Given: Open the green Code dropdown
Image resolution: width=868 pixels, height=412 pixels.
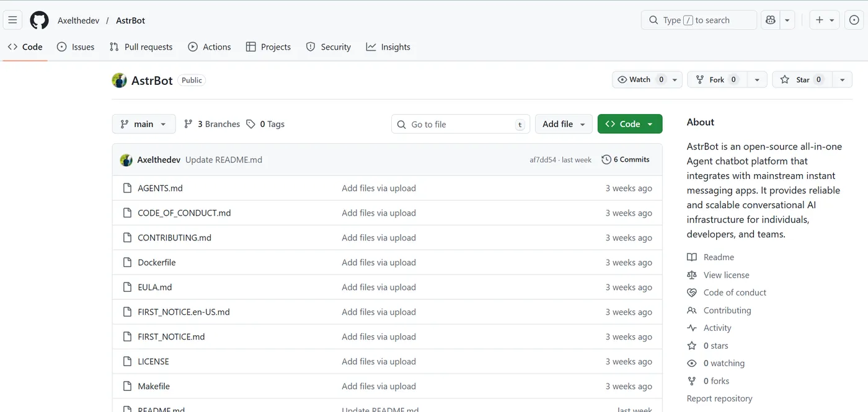Looking at the screenshot, I should 629,124.
